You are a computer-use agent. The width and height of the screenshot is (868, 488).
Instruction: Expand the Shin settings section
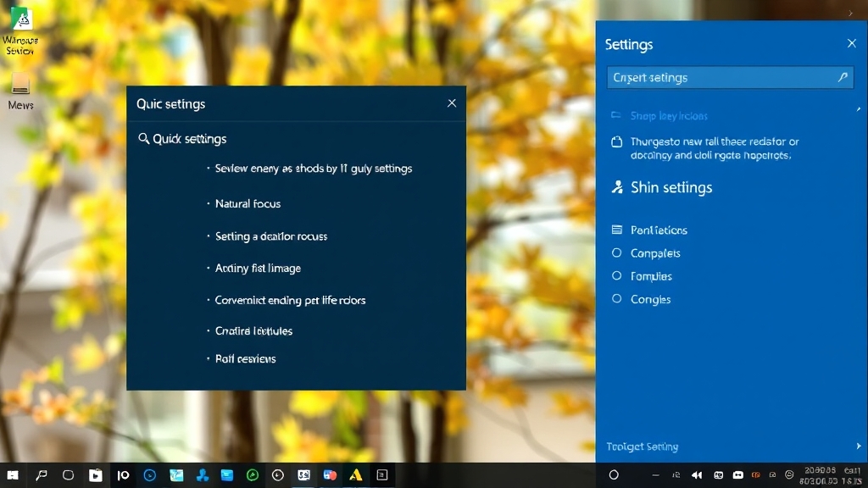coord(670,188)
